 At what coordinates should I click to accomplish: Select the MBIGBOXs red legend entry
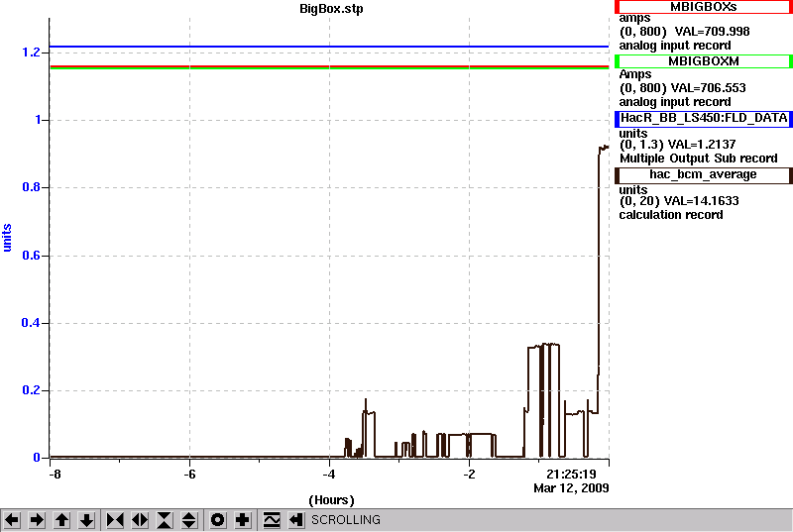(x=704, y=7)
